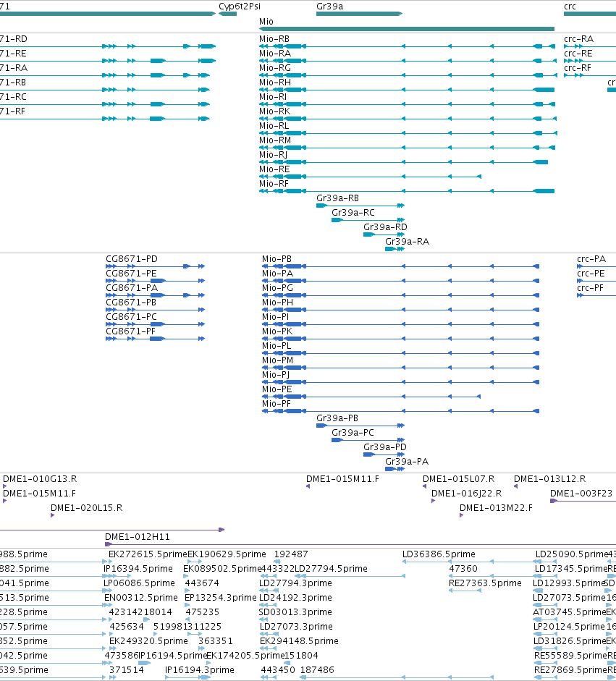
Task: Click transcript label crc-RA
Action: pos(578,38)
